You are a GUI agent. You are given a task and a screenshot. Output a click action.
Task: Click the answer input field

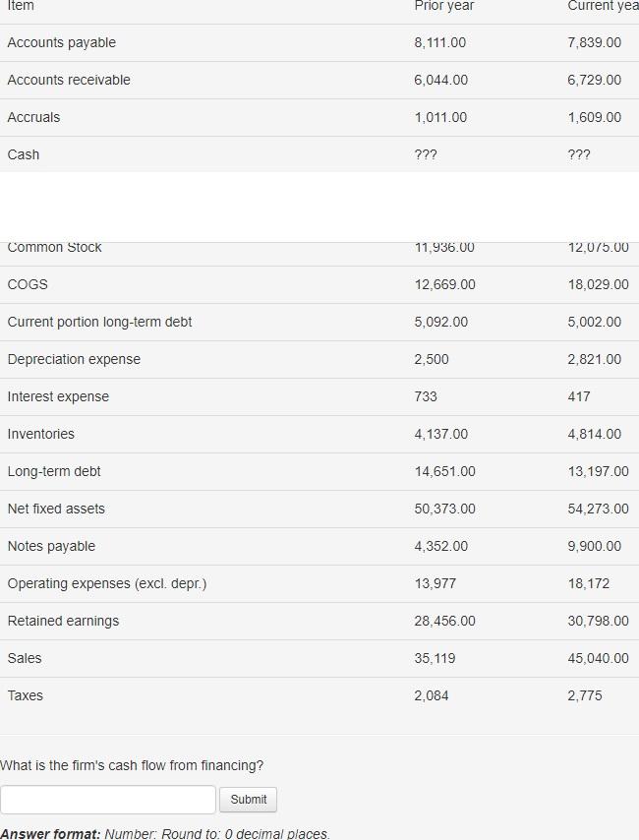coord(108,799)
